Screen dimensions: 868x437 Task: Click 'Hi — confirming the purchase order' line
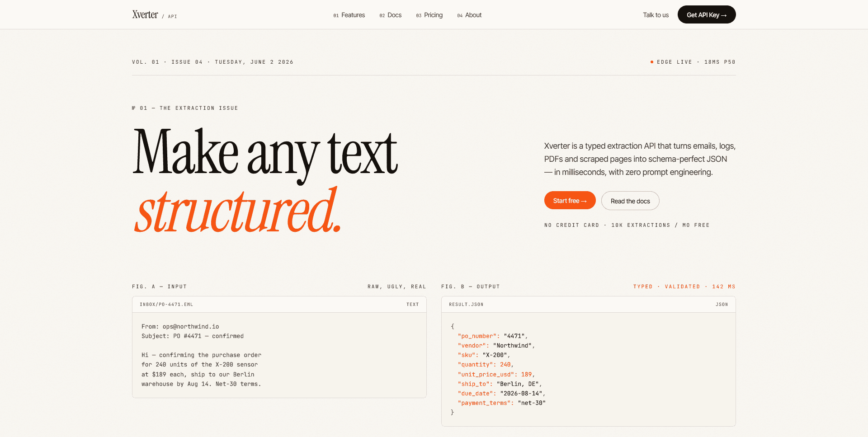(x=201, y=355)
